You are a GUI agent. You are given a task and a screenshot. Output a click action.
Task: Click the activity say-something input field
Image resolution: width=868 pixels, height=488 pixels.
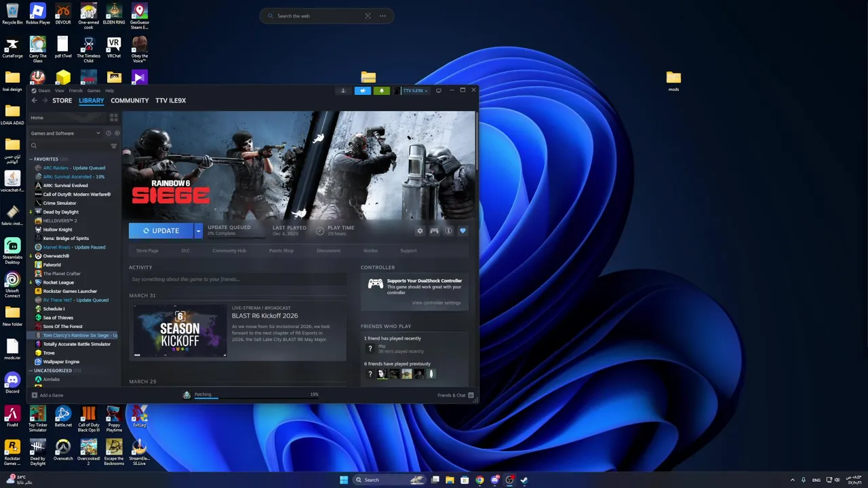tap(237, 279)
